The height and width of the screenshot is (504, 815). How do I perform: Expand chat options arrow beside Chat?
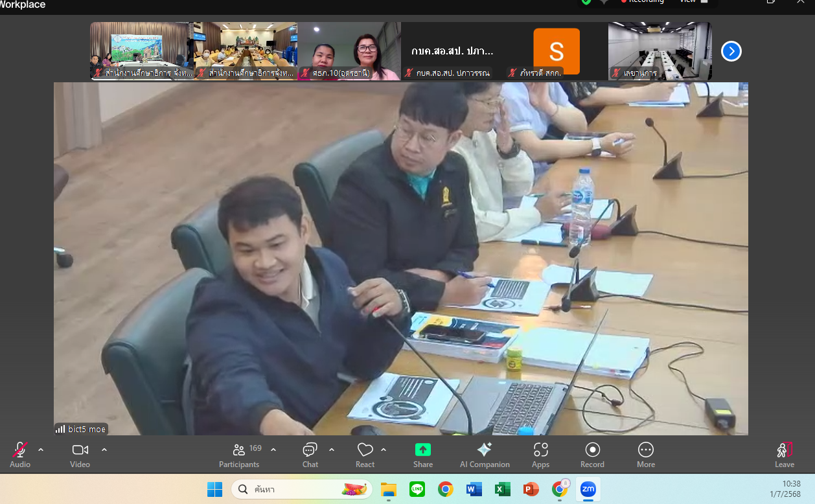(x=332, y=450)
